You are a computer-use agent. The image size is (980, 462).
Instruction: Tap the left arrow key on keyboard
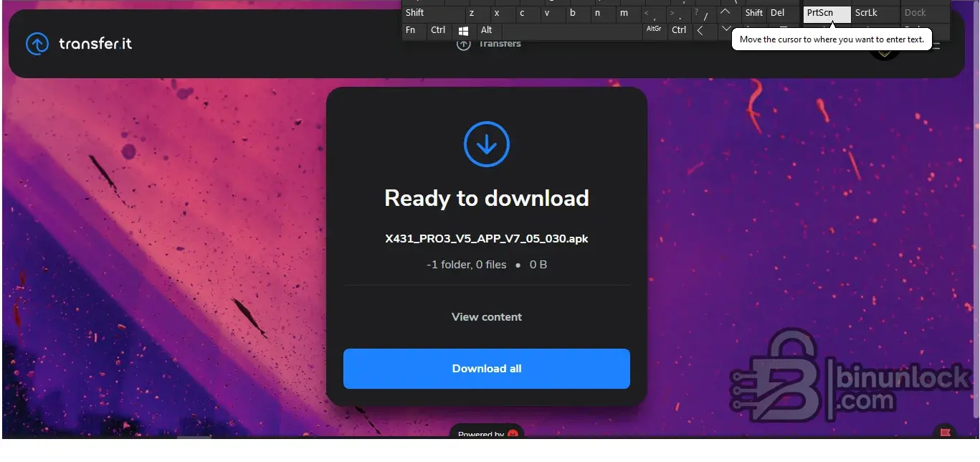point(704,31)
